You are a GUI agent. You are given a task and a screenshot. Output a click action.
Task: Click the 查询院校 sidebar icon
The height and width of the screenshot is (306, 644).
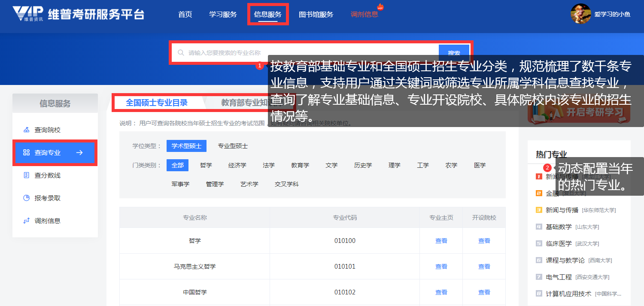(26, 130)
